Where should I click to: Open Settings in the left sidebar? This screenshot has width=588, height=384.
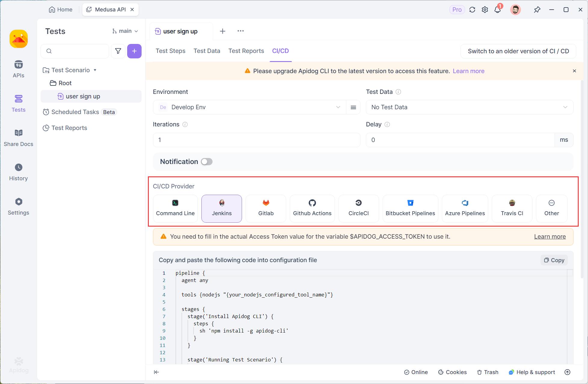click(x=18, y=206)
